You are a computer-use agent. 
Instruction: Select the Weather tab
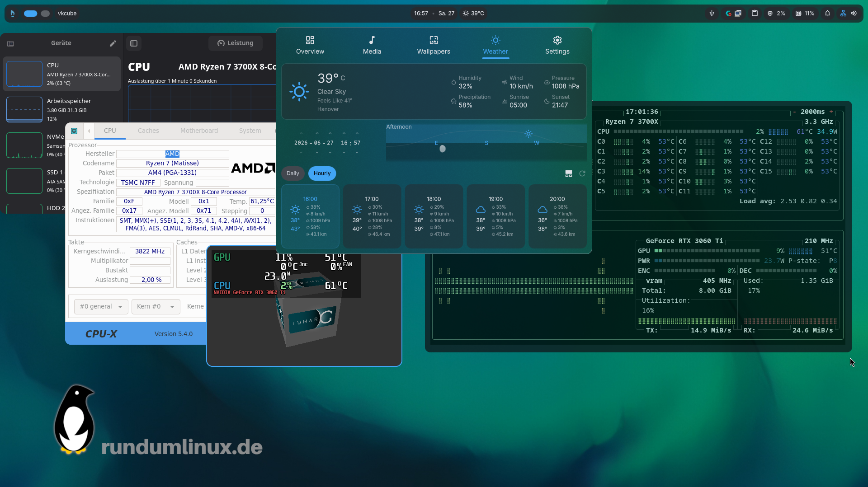point(495,46)
